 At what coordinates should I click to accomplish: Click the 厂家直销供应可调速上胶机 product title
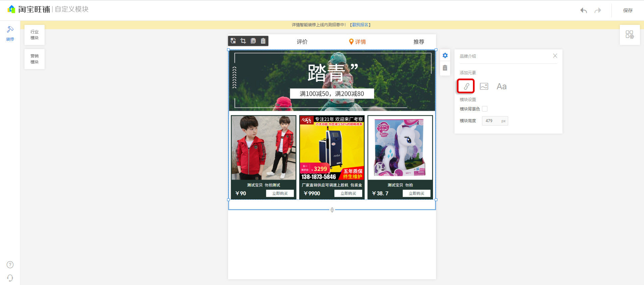click(x=332, y=185)
